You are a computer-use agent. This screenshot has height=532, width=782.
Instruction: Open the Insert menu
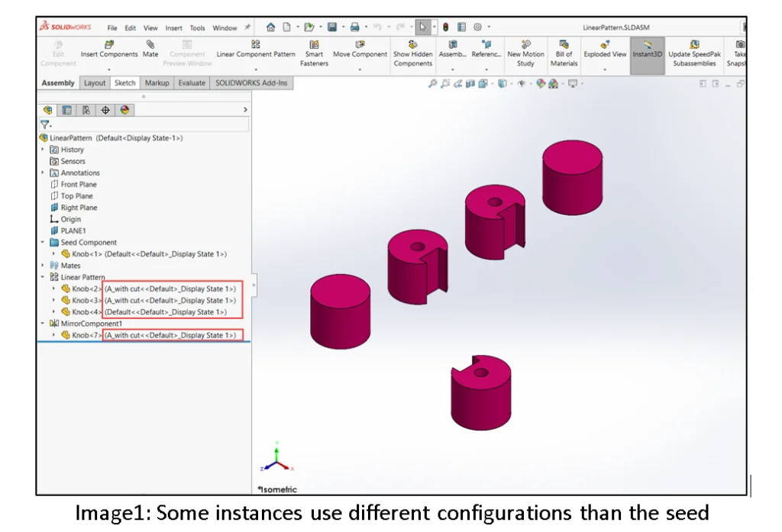click(x=173, y=28)
